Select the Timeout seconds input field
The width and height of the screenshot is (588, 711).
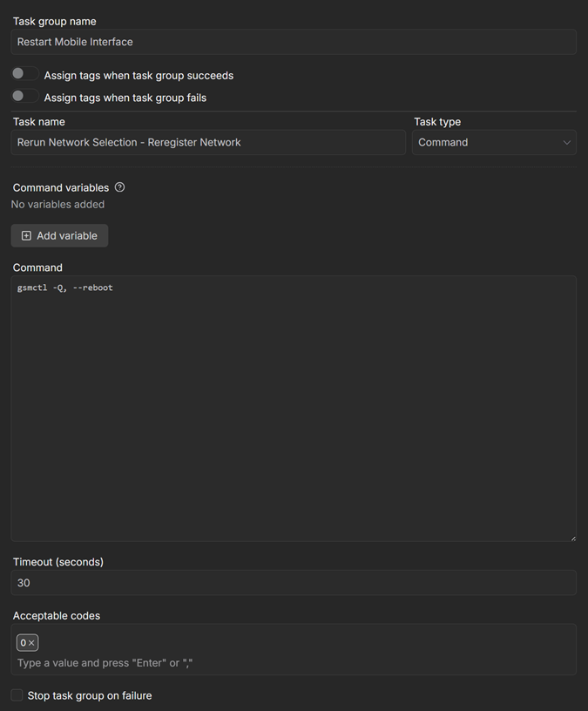294,583
